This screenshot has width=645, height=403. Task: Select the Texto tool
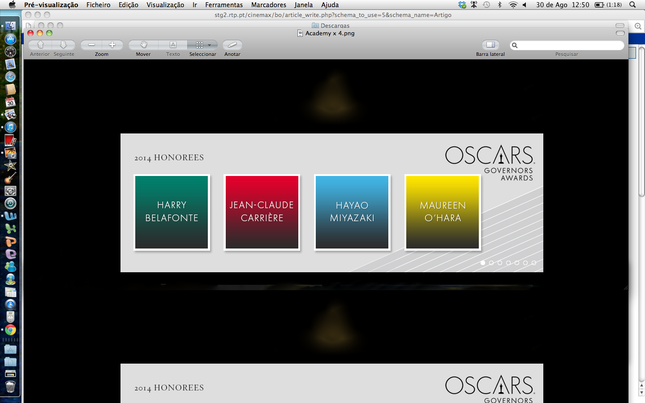[x=173, y=45]
